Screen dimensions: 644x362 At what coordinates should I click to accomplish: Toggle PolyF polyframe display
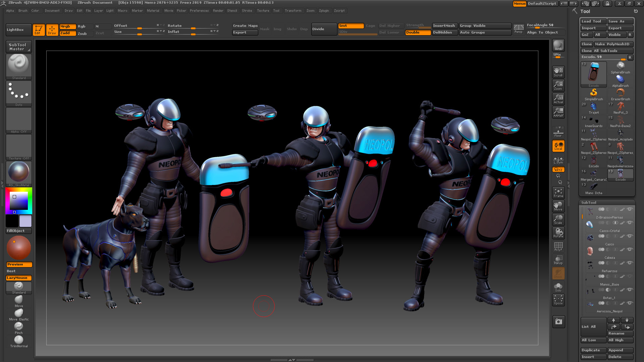tap(558, 246)
